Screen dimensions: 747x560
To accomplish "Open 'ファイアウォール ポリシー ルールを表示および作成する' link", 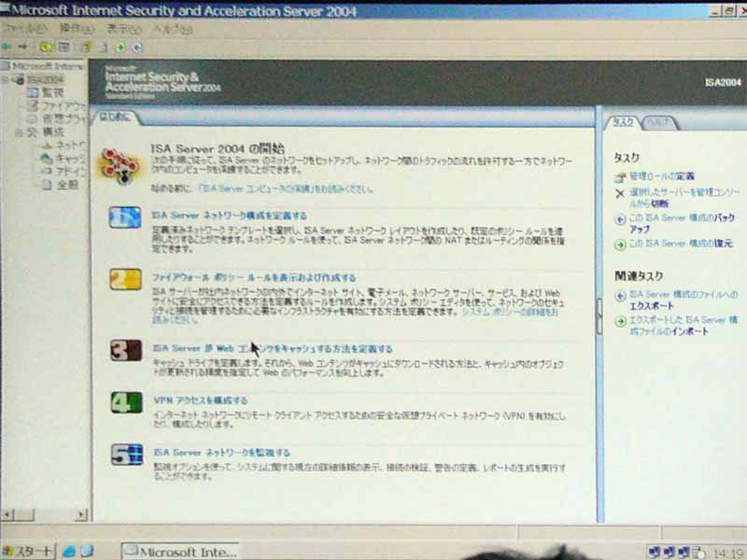I will pos(254,277).
